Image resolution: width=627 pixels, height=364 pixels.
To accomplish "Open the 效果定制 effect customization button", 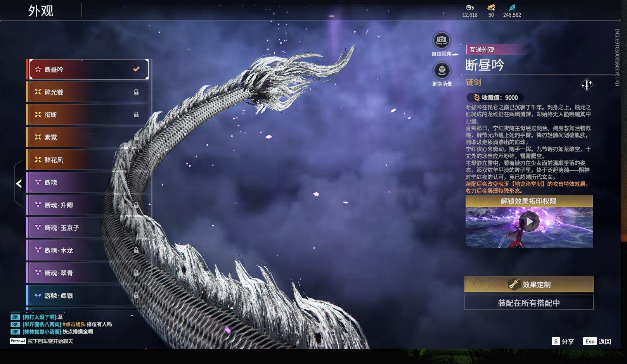I will pyautogui.click(x=529, y=284).
